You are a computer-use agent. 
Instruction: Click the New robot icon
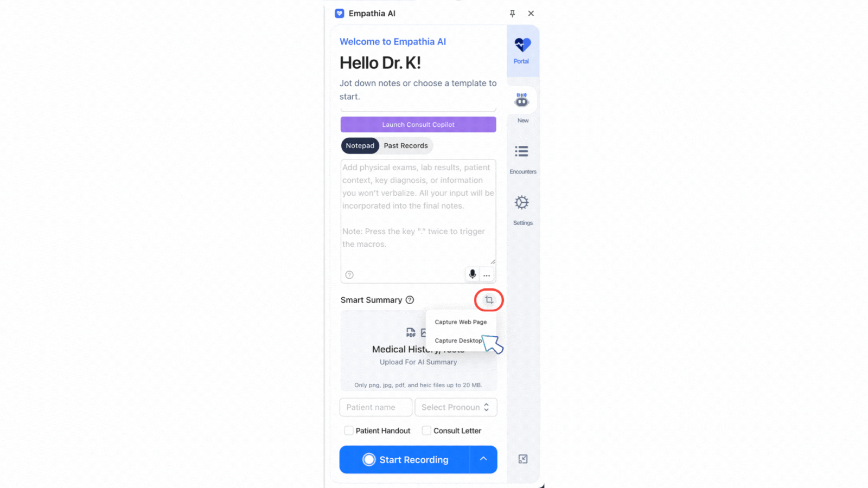pyautogui.click(x=522, y=100)
